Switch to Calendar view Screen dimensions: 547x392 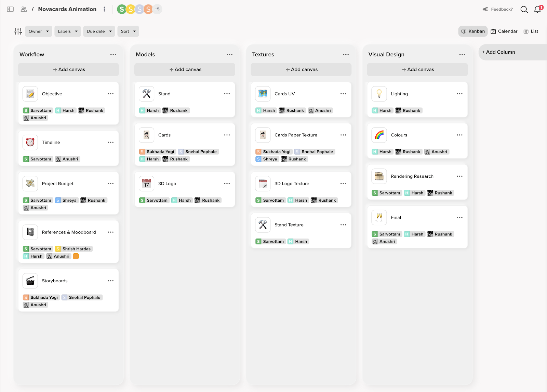pyautogui.click(x=504, y=31)
